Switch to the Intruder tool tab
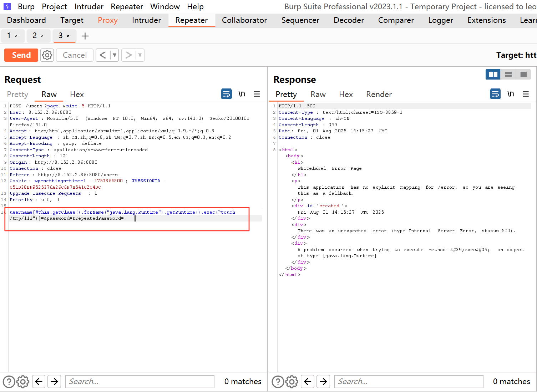Image resolution: width=537 pixels, height=392 pixels. tap(146, 20)
